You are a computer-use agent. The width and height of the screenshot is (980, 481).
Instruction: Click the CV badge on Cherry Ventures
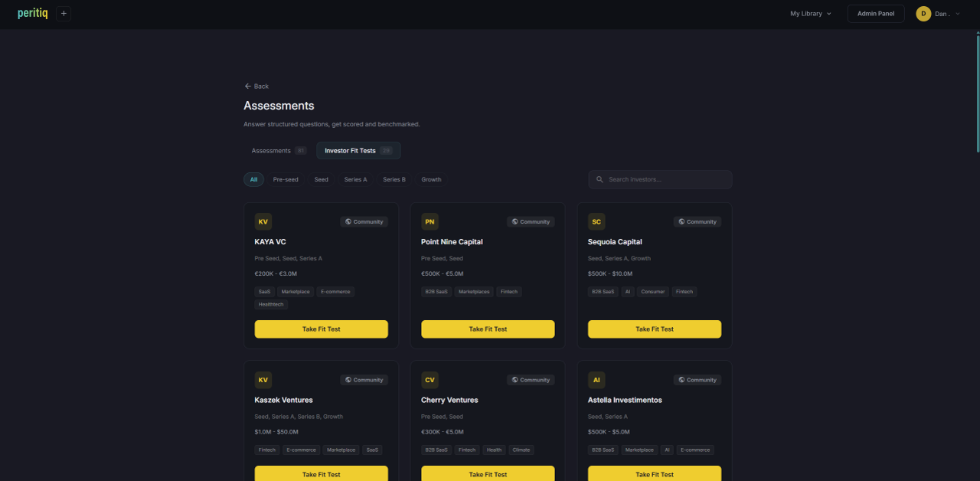(430, 380)
